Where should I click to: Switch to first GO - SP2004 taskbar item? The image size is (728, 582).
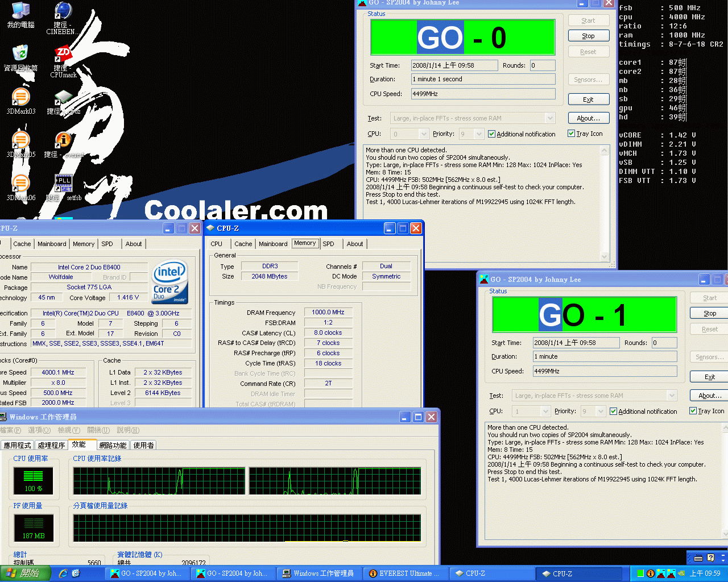[146, 573]
